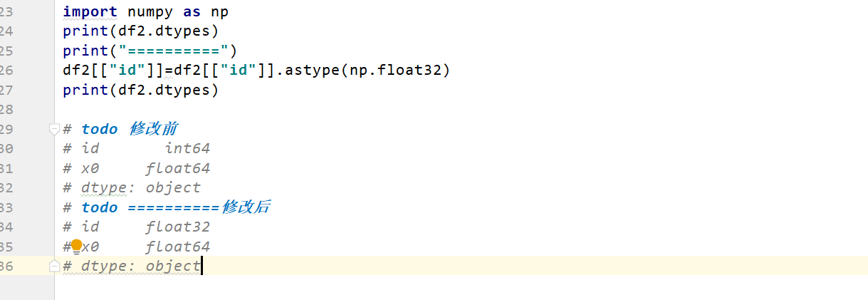The height and width of the screenshot is (300, 868).
Task: Click line number 29 in gutter
Action: pos(6,129)
